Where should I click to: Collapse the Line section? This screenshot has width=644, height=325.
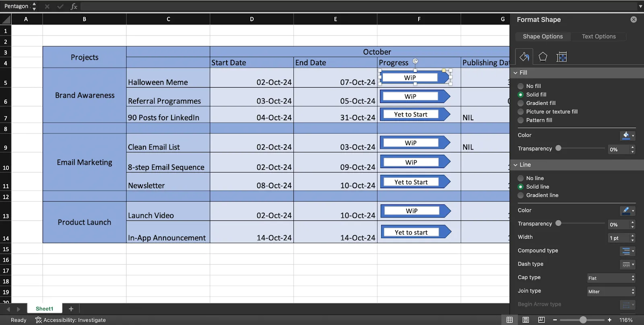coord(516,165)
